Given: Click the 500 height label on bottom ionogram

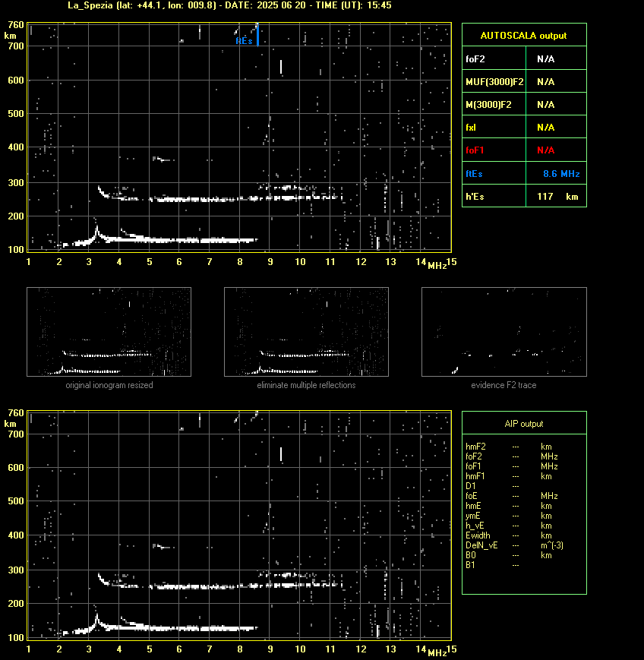Looking at the screenshot, I should click(x=16, y=501).
